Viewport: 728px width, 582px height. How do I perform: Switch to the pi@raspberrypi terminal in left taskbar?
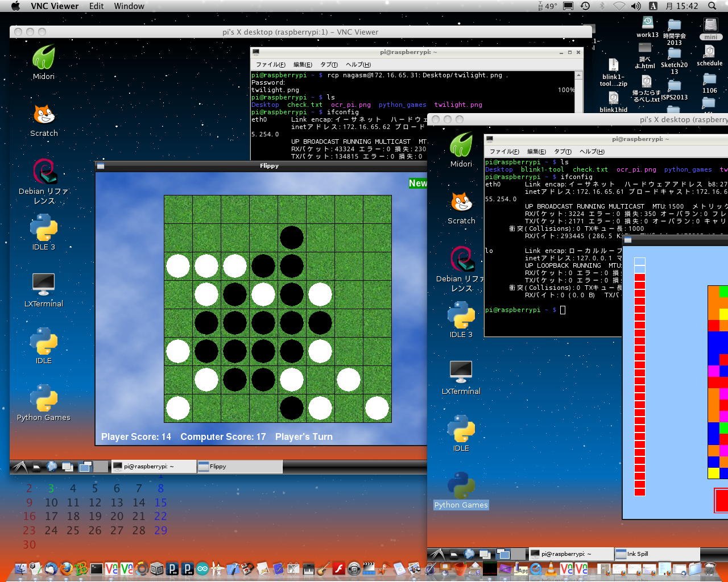click(x=153, y=467)
